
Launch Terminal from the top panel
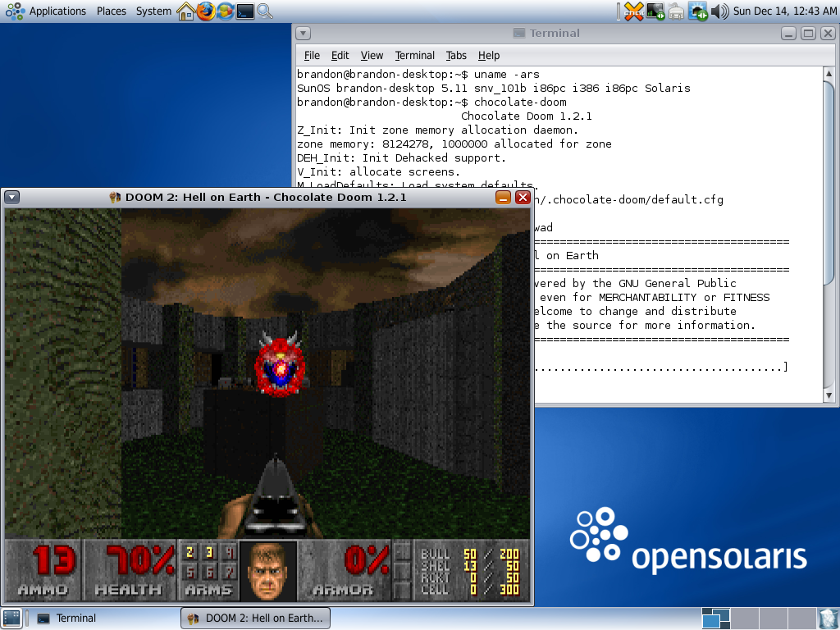coord(245,11)
